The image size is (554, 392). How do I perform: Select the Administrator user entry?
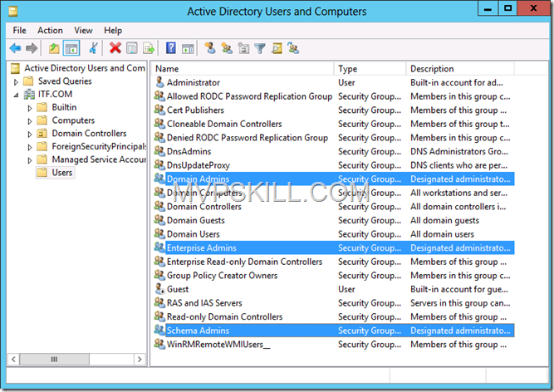(193, 83)
